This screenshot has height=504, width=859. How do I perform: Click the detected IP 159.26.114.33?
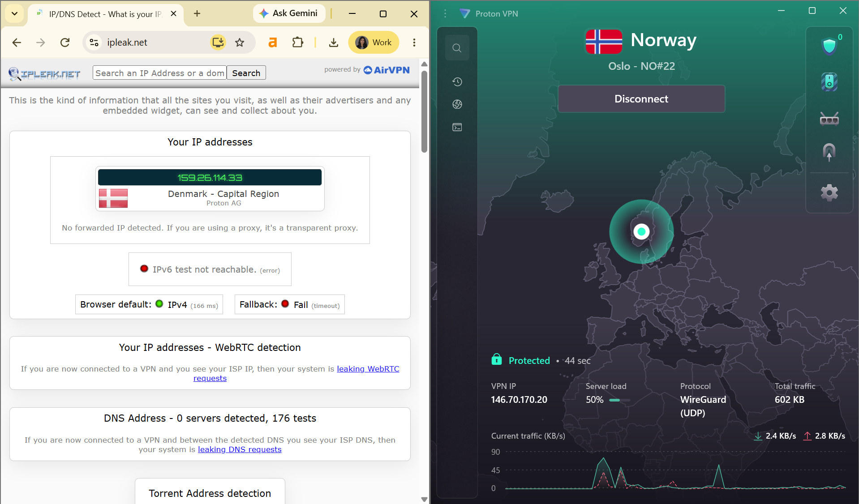pos(210,178)
